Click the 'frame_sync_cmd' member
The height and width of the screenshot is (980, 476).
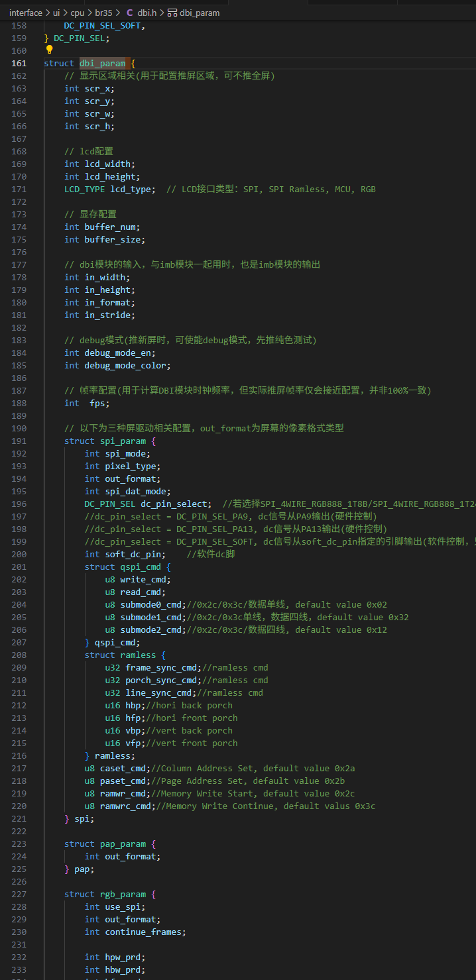(161, 668)
